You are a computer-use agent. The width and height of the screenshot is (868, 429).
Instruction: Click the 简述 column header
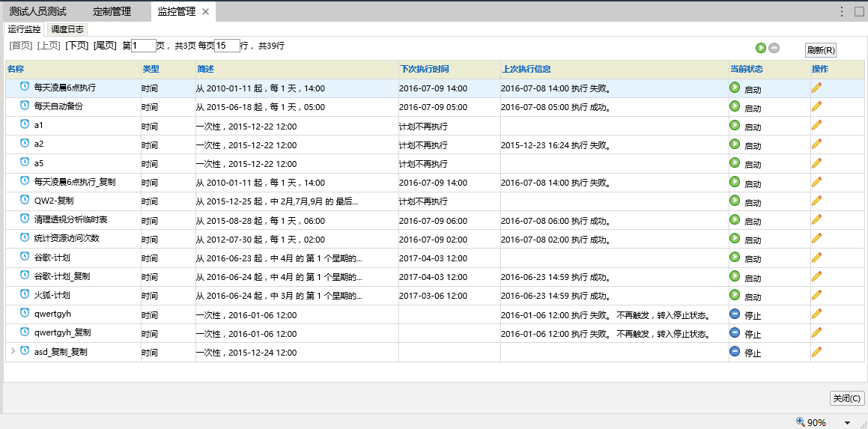(x=205, y=69)
